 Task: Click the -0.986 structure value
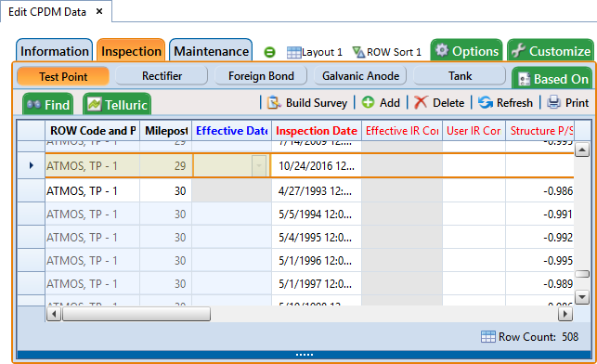coord(558,190)
